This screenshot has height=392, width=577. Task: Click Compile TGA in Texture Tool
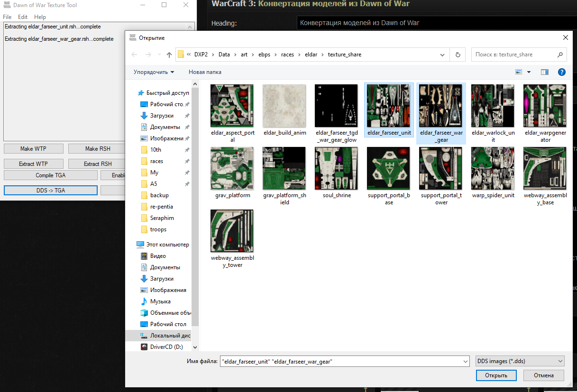[50, 175]
